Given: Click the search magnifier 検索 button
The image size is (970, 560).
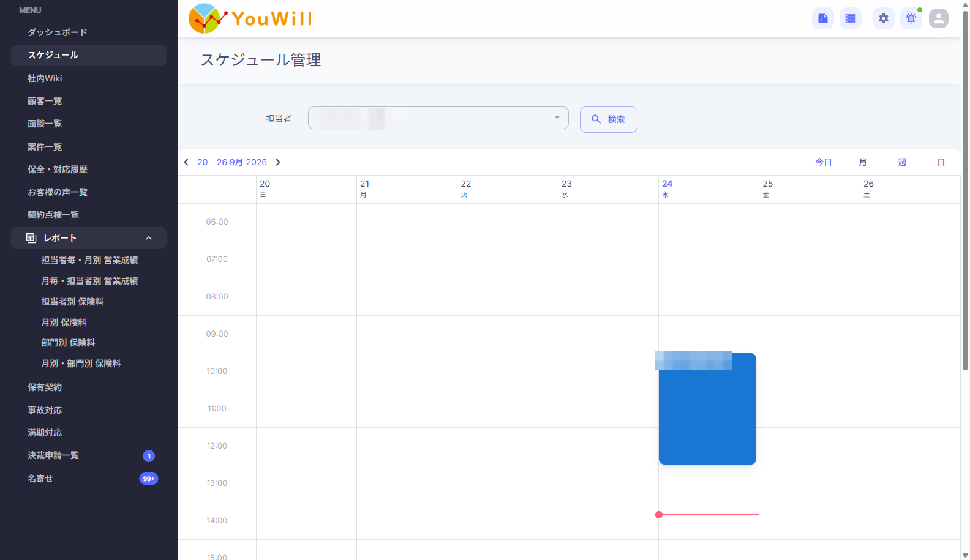Looking at the screenshot, I should tap(609, 119).
